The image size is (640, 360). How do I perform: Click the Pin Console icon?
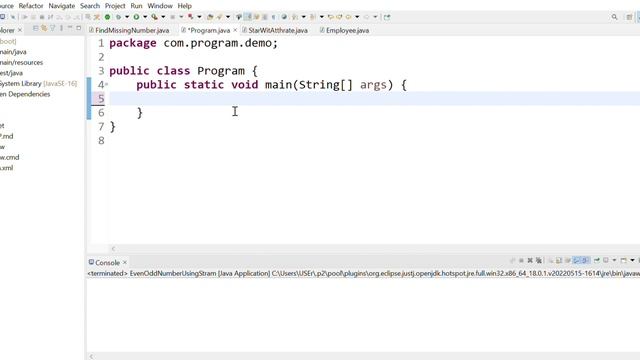(597, 260)
